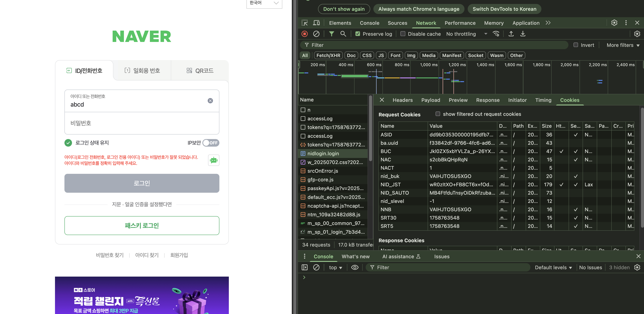
Task: Show the console sidebar
Action: click(x=304, y=267)
